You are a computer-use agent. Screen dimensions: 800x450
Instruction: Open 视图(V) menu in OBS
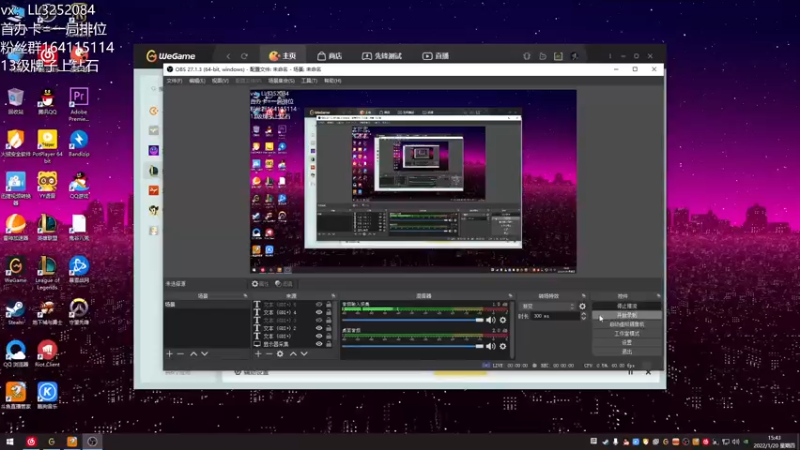[x=220, y=81]
